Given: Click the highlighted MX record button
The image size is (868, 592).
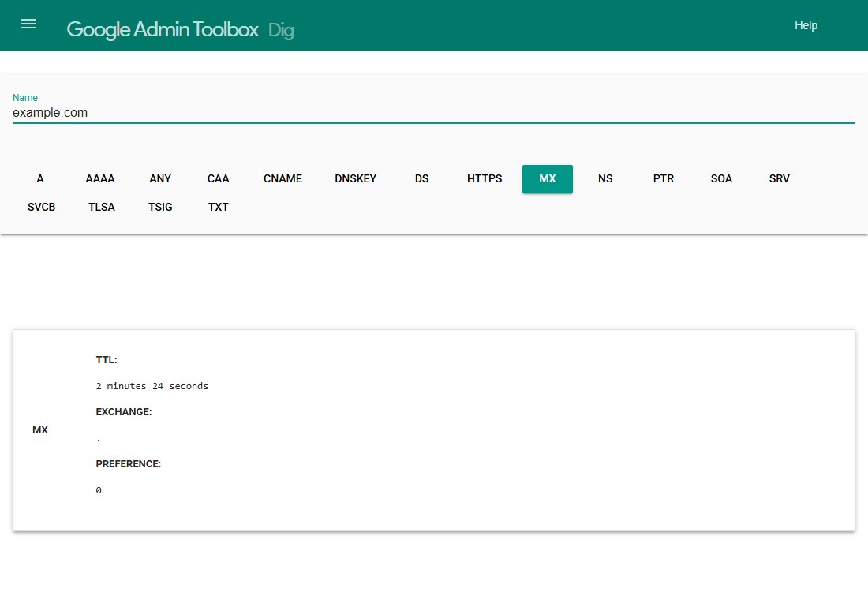Looking at the screenshot, I should pyautogui.click(x=548, y=179).
